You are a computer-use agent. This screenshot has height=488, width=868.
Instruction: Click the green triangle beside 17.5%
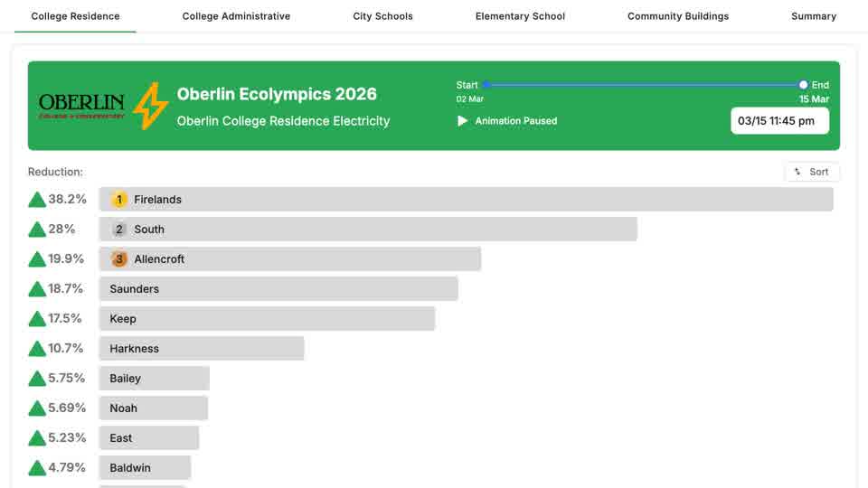pos(37,319)
